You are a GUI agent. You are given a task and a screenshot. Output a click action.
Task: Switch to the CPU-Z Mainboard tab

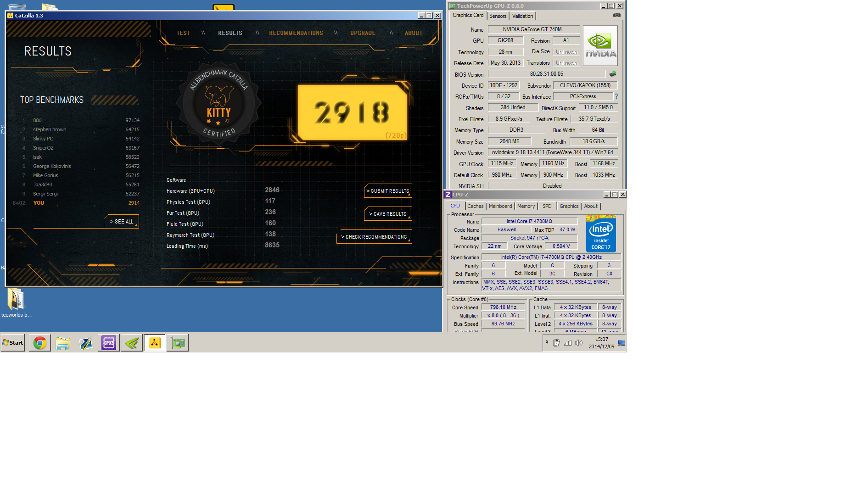point(500,206)
